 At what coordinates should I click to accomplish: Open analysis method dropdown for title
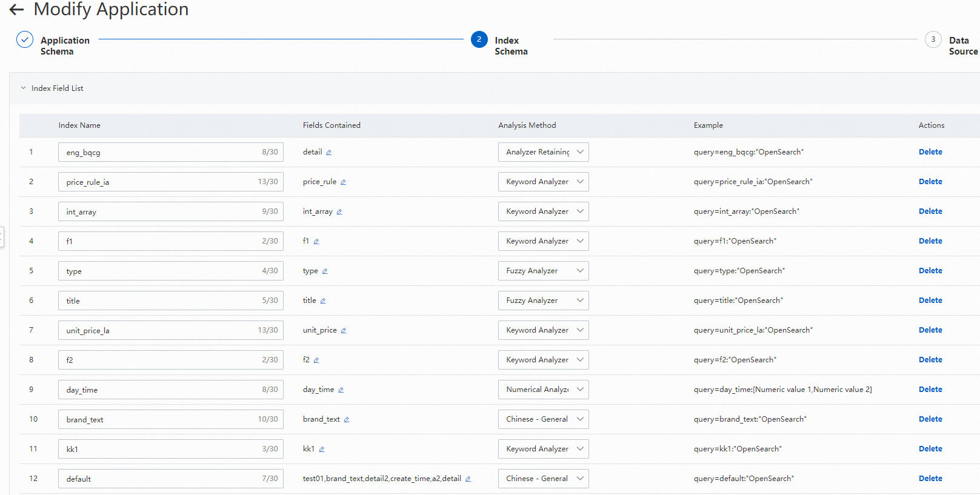544,301
